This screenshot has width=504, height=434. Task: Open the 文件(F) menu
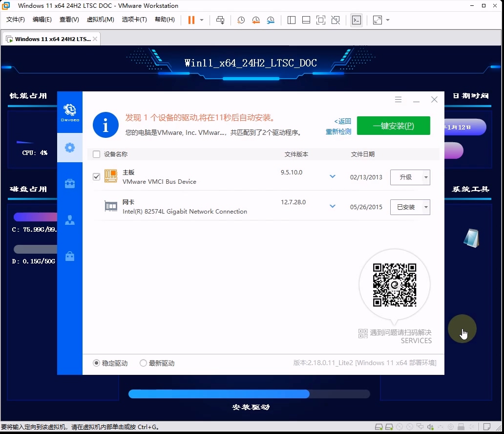pos(16,20)
